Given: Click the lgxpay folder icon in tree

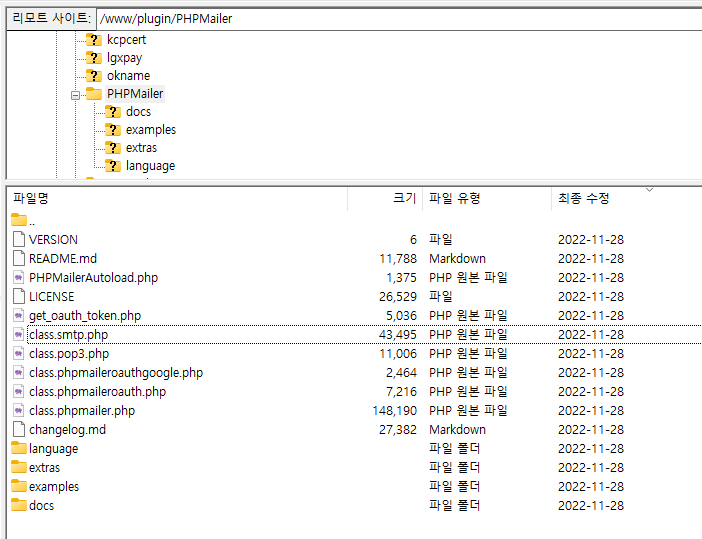Looking at the screenshot, I should pyautogui.click(x=94, y=58).
